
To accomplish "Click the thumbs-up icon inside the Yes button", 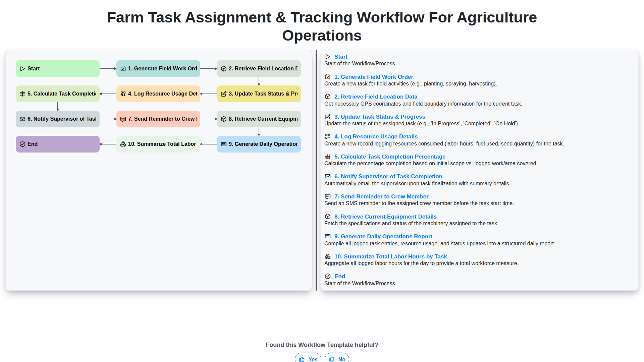I will pos(303,359).
